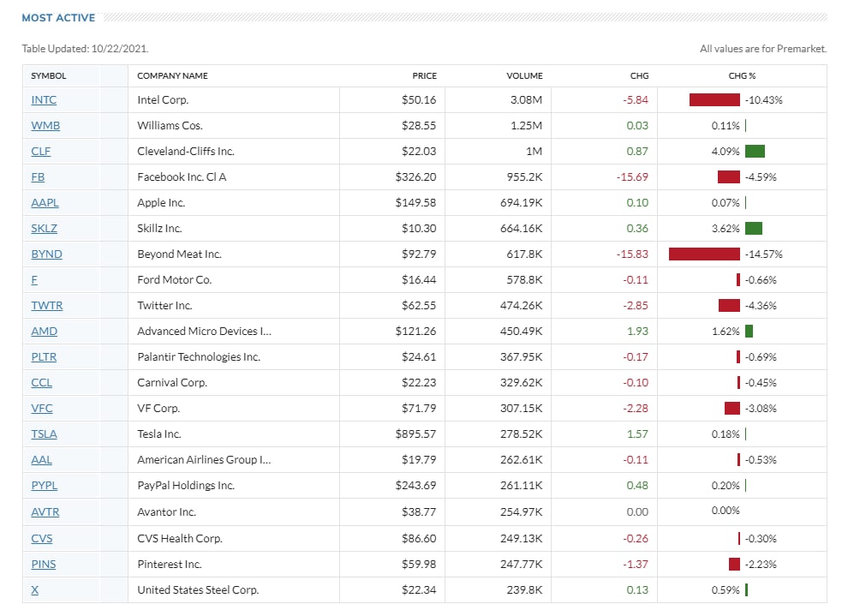Click the CCL ticker link
This screenshot has height=616, width=848.
42,382
